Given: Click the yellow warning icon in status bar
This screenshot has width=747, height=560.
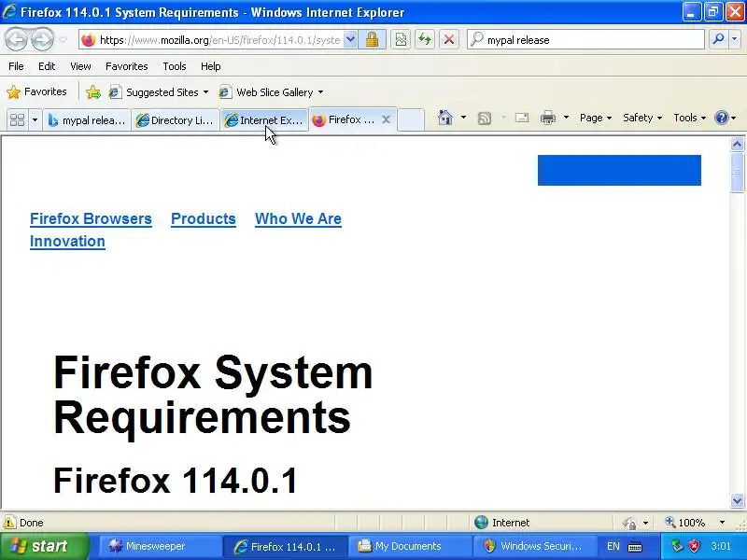Looking at the screenshot, I should 9,523.
